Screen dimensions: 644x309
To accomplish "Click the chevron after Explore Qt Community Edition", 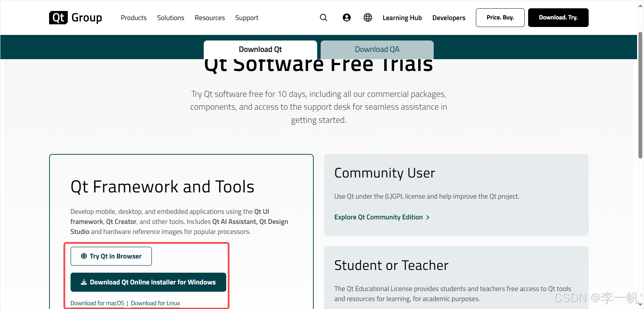I will (428, 217).
